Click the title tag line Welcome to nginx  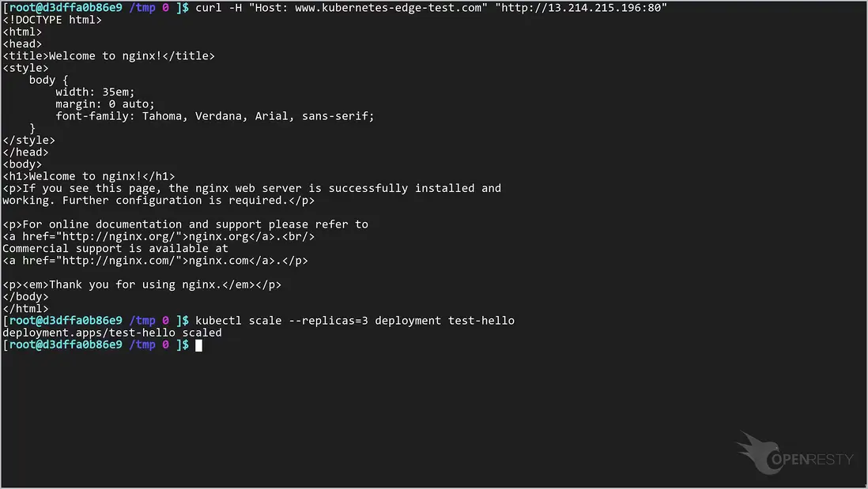(x=108, y=55)
